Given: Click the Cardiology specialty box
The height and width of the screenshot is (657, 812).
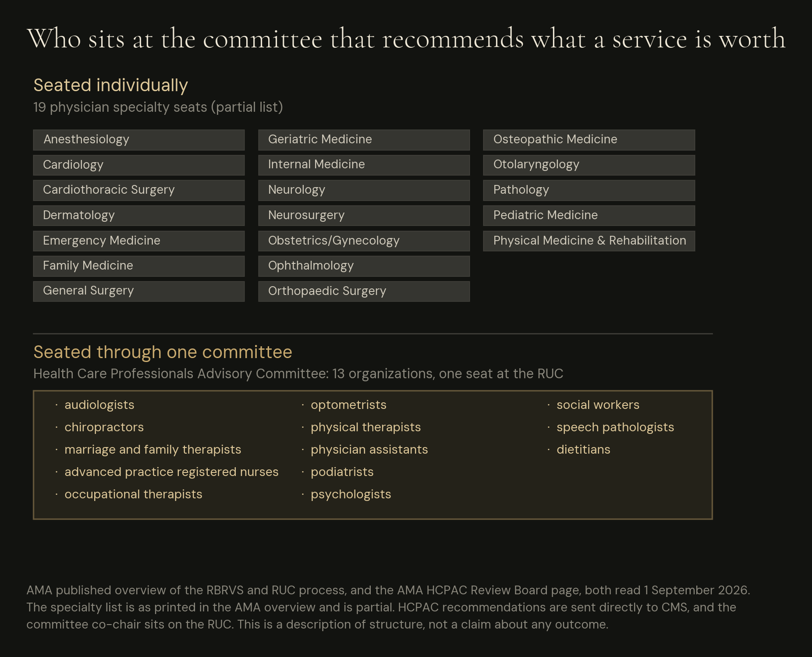Looking at the screenshot, I should (138, 165).
